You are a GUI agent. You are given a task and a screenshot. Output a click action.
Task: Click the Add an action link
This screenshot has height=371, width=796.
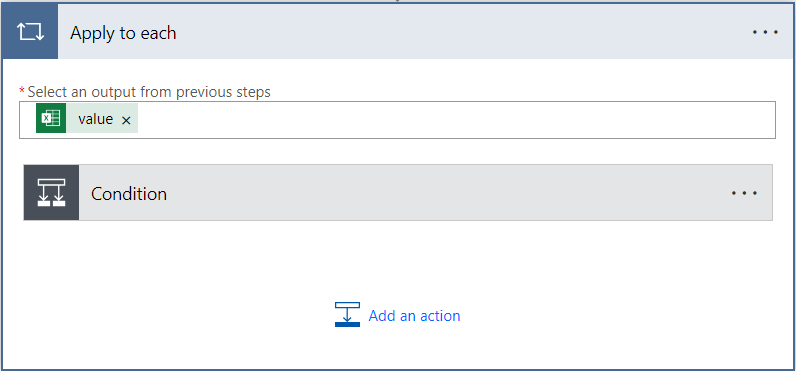[414, 316]
